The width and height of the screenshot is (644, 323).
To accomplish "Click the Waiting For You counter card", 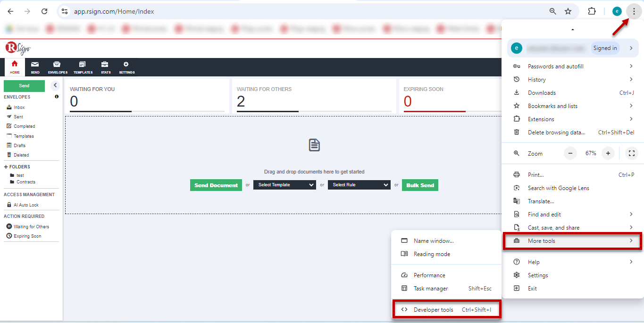I will tap(147, 97).
